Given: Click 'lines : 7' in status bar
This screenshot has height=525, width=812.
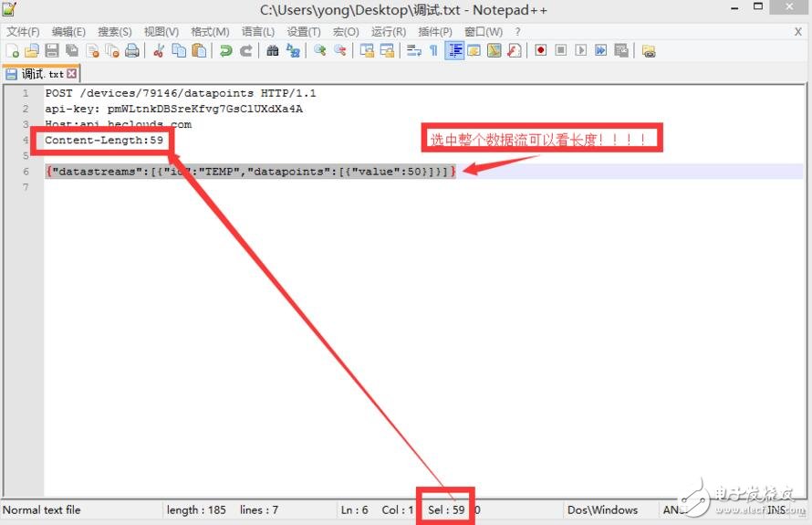Looking at the screenshot, I should [x=259, y=510].
